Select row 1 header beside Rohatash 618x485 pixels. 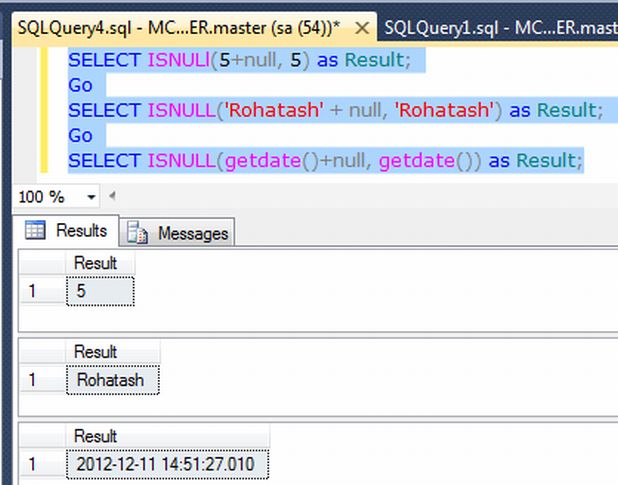42,380
